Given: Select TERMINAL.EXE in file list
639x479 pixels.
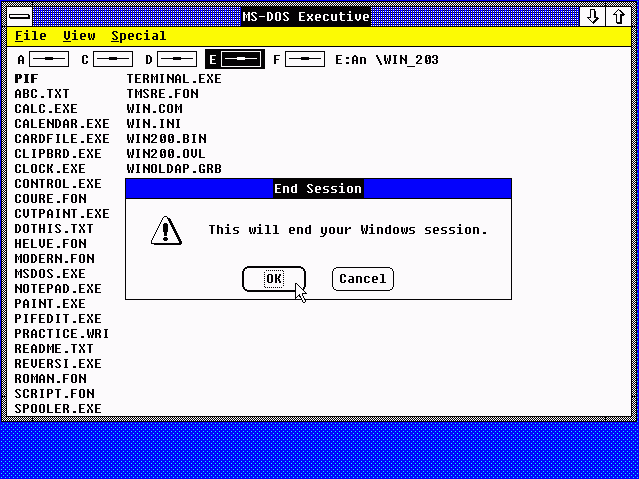Looking at the screenshot, I should (174, 78).
